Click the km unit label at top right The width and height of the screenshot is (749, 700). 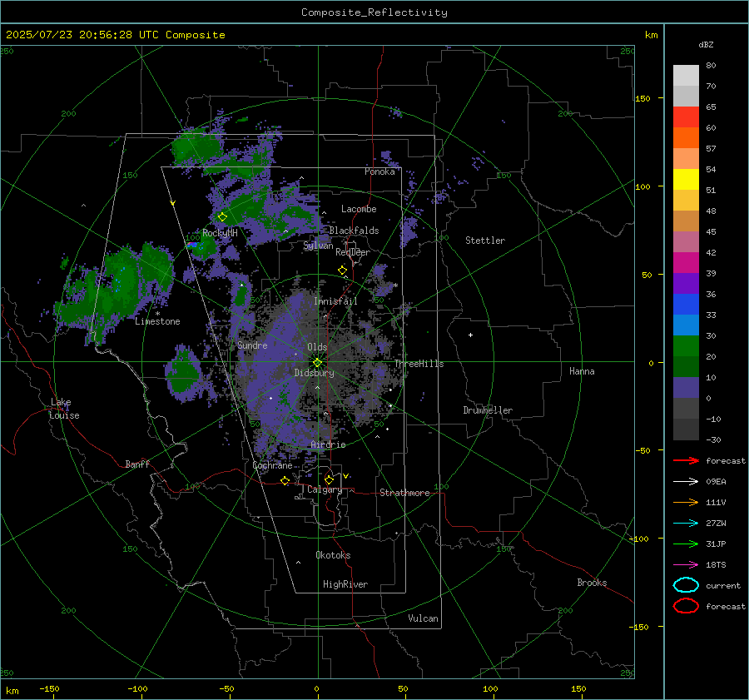point(652,35)
